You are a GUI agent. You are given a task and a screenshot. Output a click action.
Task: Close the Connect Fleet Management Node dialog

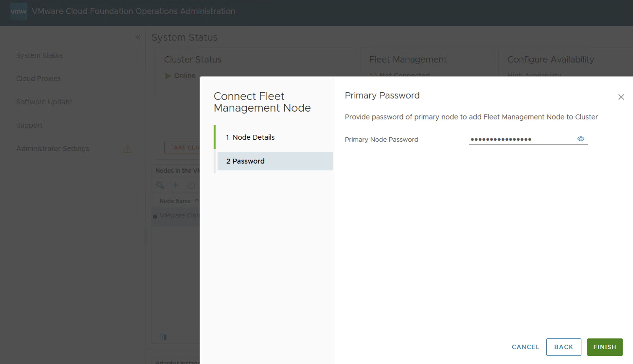pos(621,97)
